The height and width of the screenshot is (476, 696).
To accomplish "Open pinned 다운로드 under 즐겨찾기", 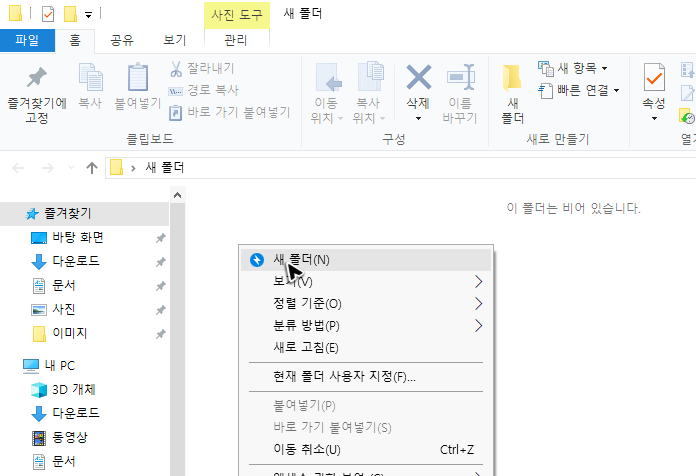I will (75, 261).
